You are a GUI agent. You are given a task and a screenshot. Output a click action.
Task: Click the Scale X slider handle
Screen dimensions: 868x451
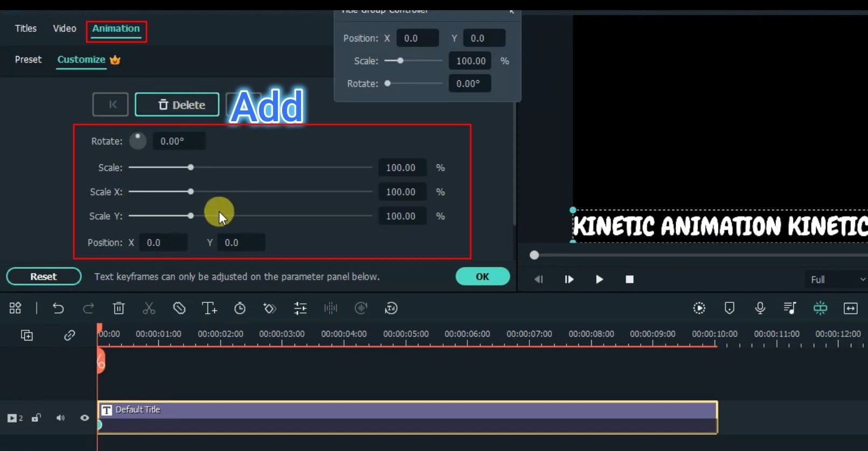click(x=191, y=192)
